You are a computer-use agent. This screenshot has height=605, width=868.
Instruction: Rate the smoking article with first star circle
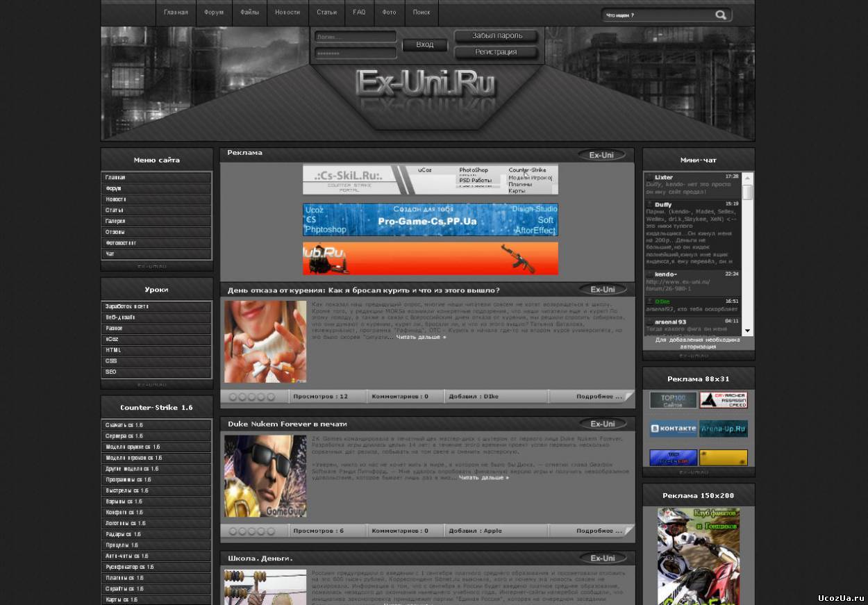click(233, 397)
